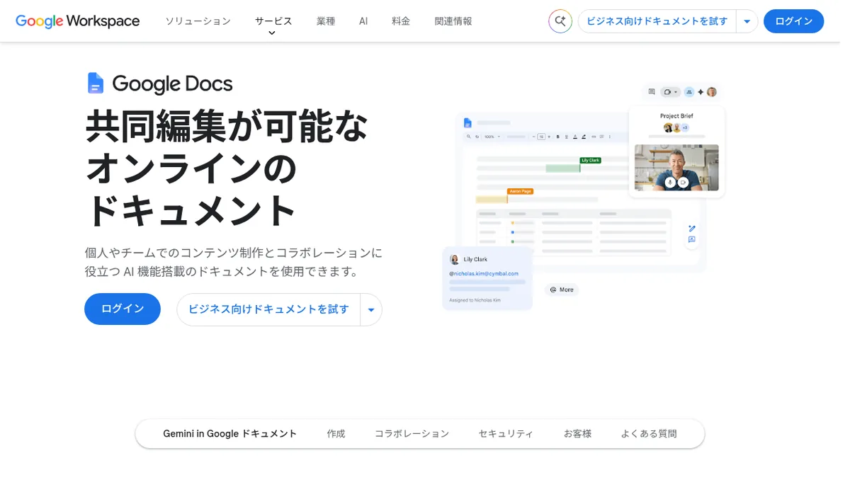Go to the 料金 pricing page
Screen dimensions: 850x504
(x=401, y=21)
